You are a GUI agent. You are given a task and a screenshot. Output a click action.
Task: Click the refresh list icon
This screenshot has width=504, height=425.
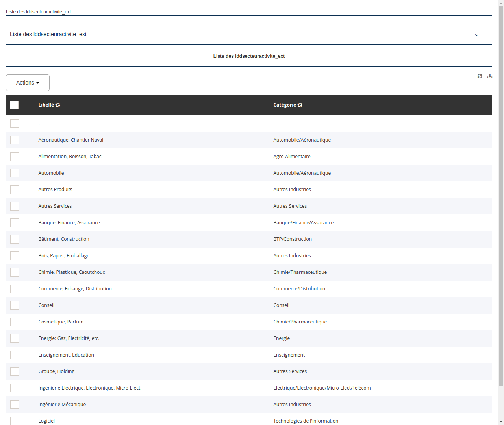[x=480, y=76]
